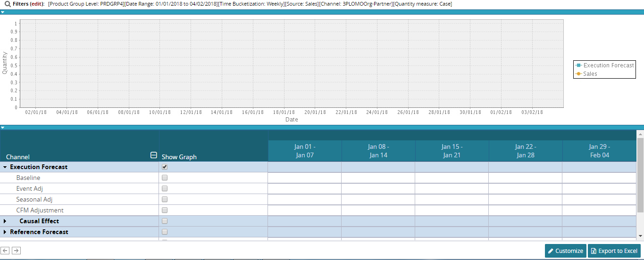Collapse the chart panel with the top arrow
Viewport: 644px width, 260px height.
[x=3, y=12]
